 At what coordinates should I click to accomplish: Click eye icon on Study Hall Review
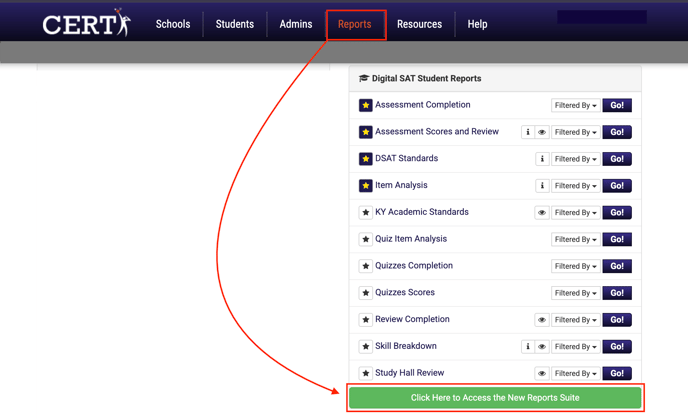(542, 374)
